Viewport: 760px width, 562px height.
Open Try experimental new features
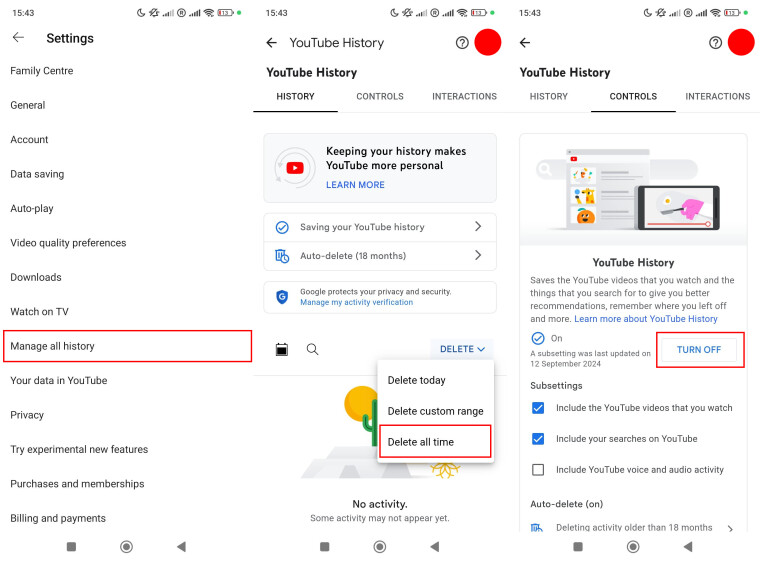[x=126, y=450]
